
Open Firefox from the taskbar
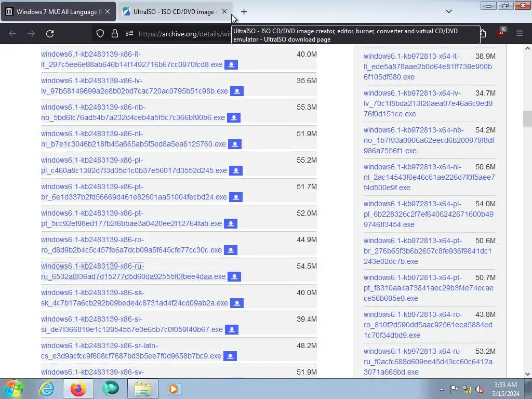pos(78,389)
